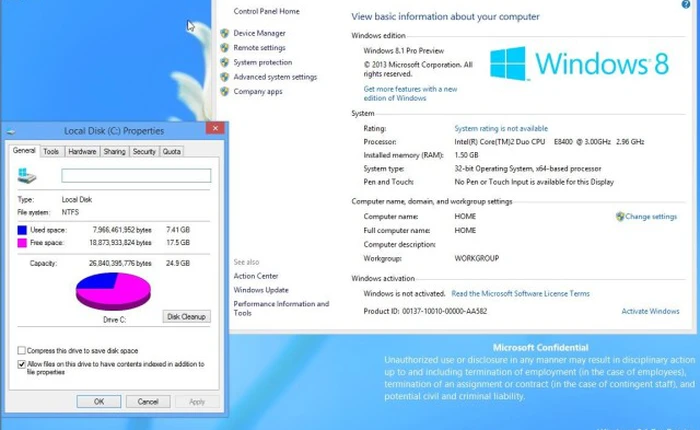Click the Product ID 00137-10010-00000-AA582 text

[x=425, y=311]
